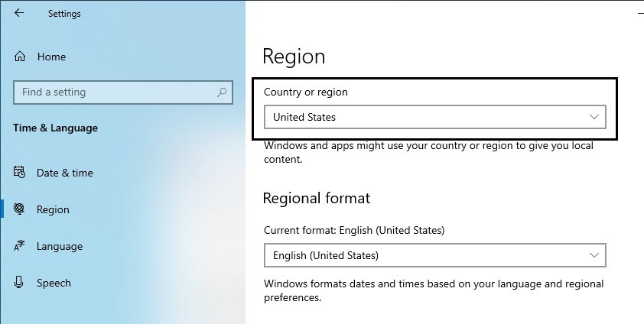The height and width of the screenshot is (324, 644).
Task: Click the back arrow in Settings
Action: (x=19, y=13)
